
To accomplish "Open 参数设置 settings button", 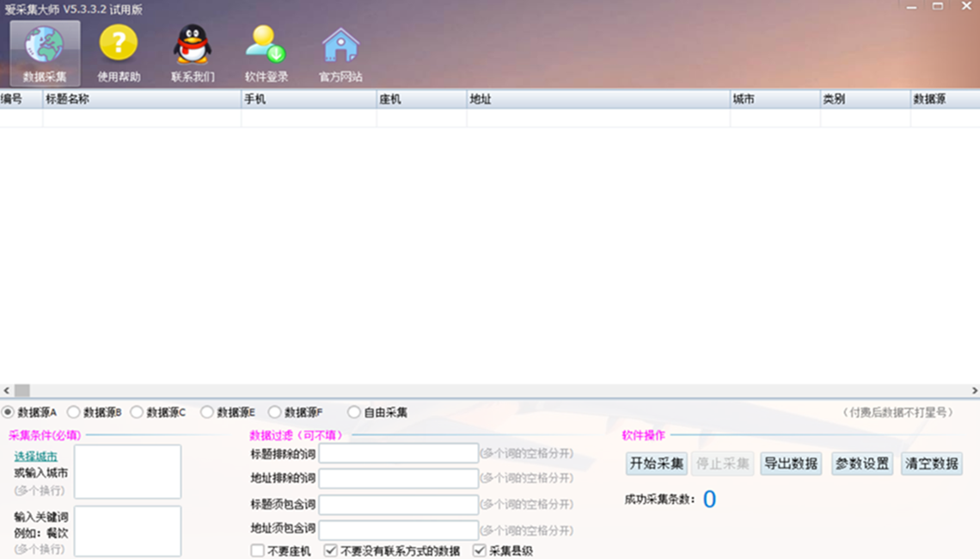I will [862, 464].
